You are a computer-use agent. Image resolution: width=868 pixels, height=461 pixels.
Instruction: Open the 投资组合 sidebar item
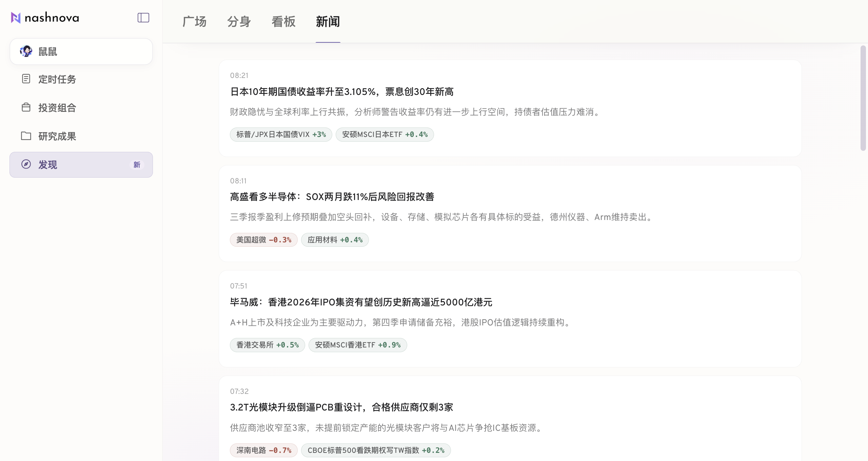[81, 108]
